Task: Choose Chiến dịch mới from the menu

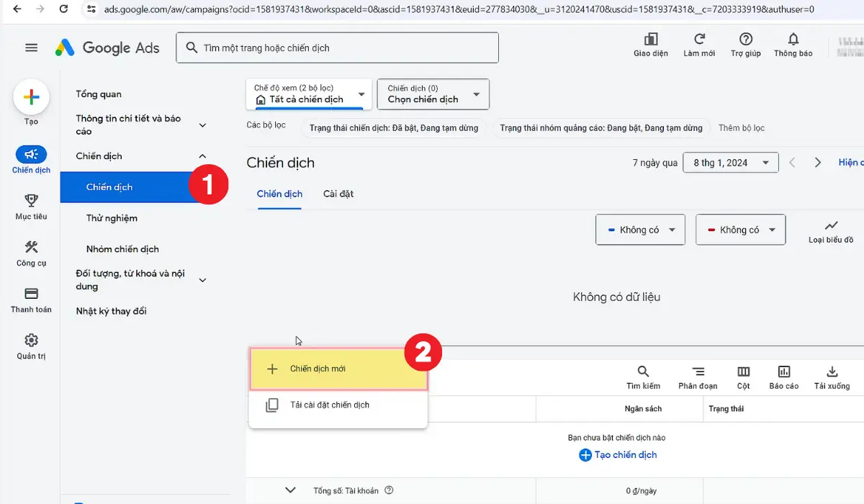Action: pos(338,369)
